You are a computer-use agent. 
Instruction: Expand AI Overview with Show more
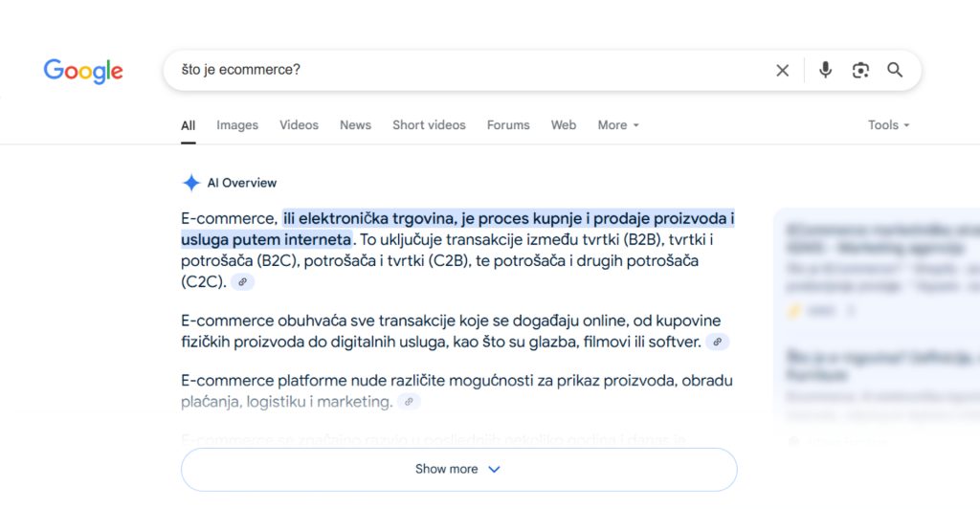pyautogui.click(x=458, y=469)
